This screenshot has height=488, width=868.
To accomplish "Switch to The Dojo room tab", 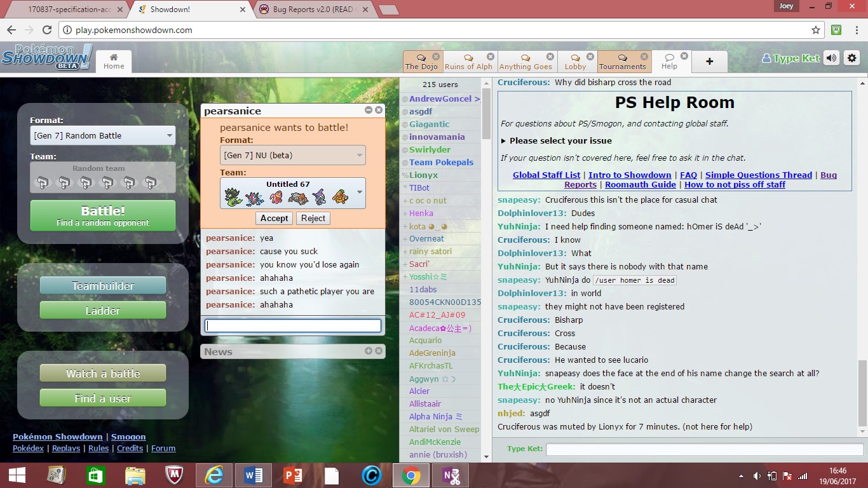I will tap(421, 62).
